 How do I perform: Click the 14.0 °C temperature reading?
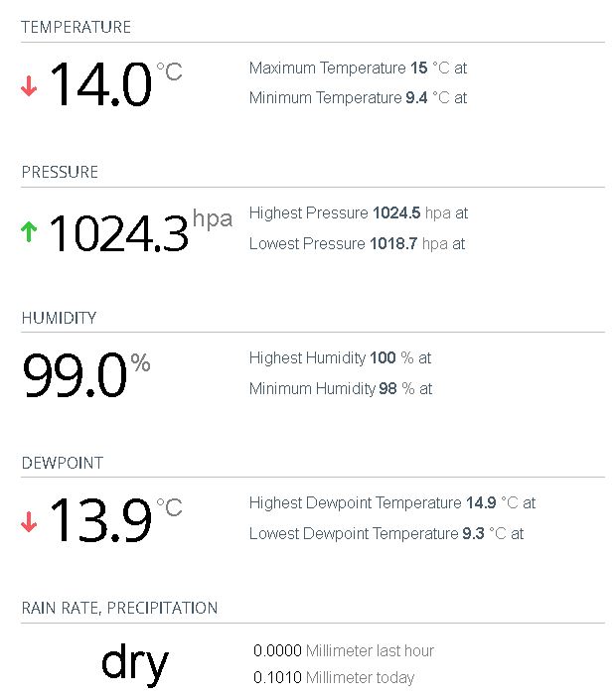click(100, 84)
